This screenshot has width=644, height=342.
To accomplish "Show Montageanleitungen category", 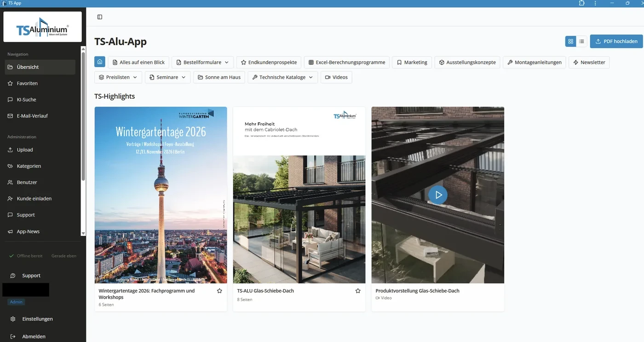I will coord(535,62).
